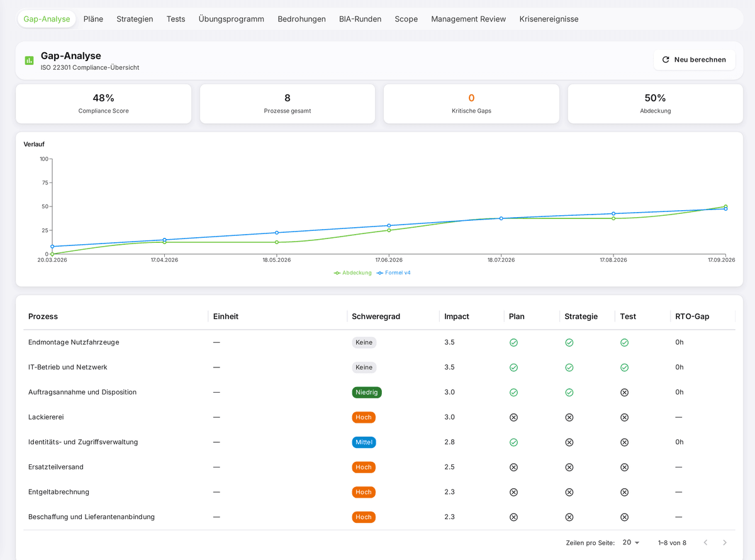This screenshot has width=755, height=560.
Task: Click the Hoch badge in Lackiererei row
Action: click(x=364, y=417)
